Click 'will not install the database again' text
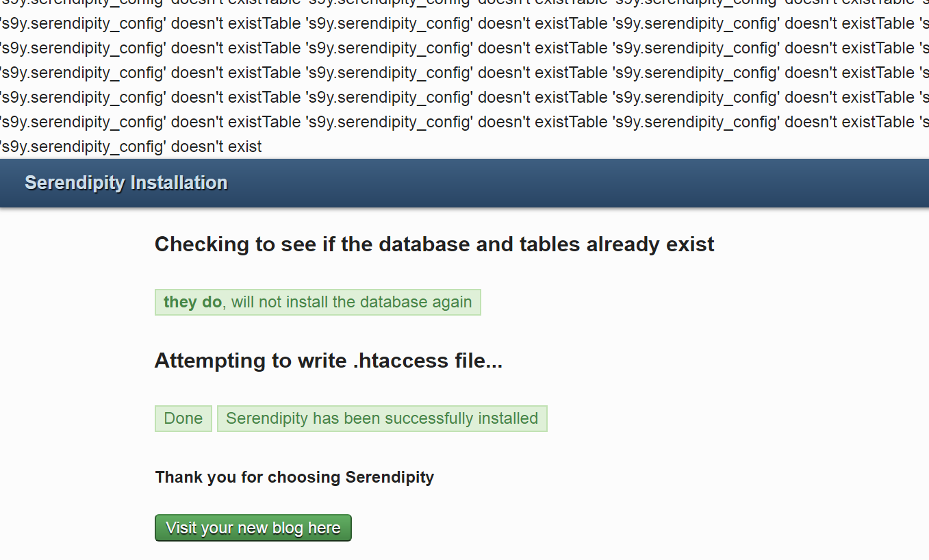 tap(351, 302)
